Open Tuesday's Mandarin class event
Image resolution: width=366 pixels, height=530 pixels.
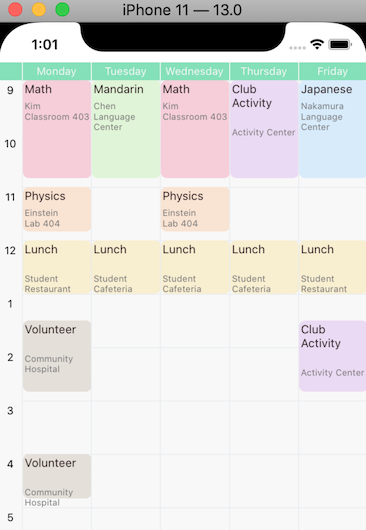click(x=126, y=129)
